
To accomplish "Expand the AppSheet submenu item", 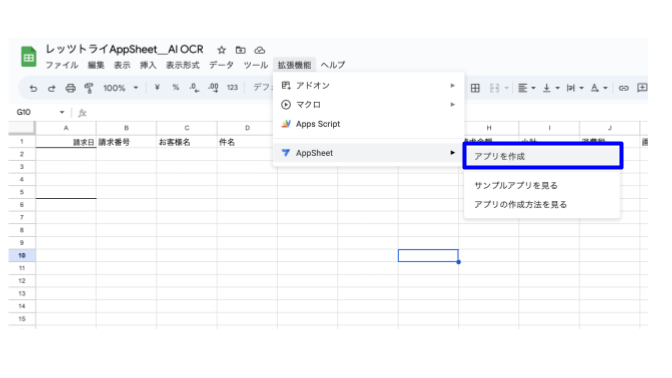I will [369, 153].
